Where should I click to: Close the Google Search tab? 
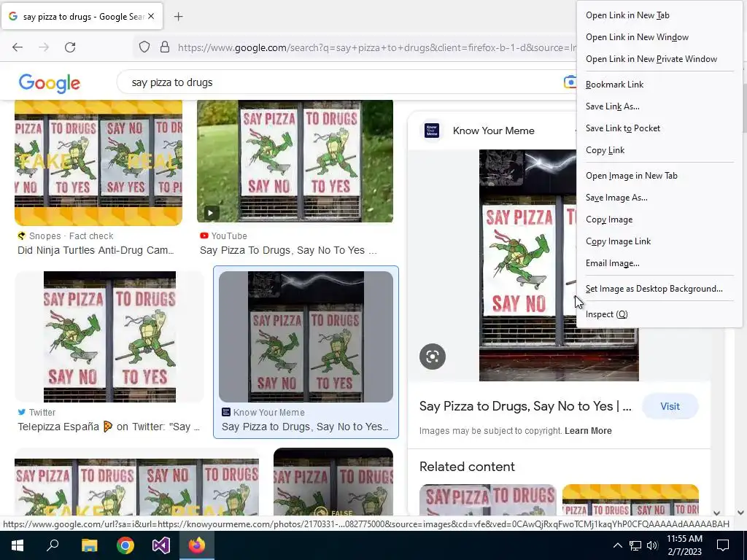pyautogui.click(x=151, y=16)
